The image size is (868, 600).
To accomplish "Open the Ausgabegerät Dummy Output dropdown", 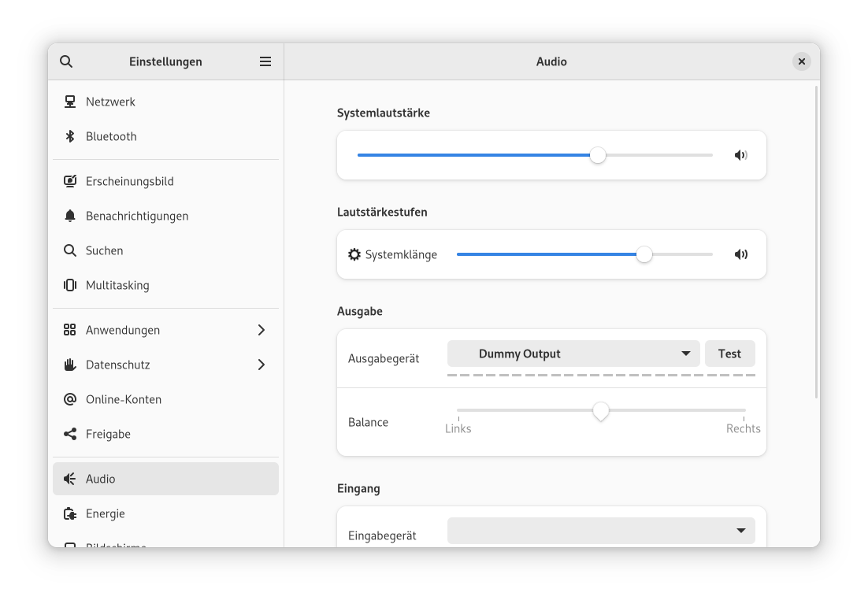I will 573,354.
